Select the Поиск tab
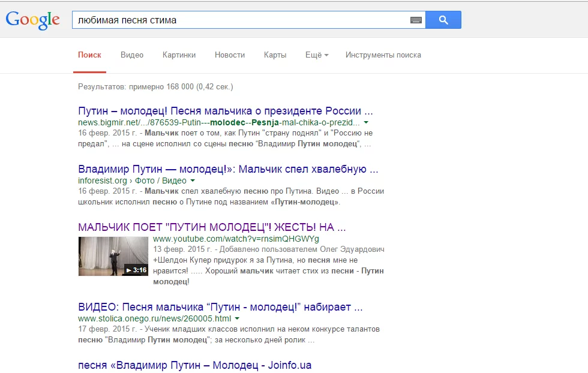588x373 pixels. point(89,55)
